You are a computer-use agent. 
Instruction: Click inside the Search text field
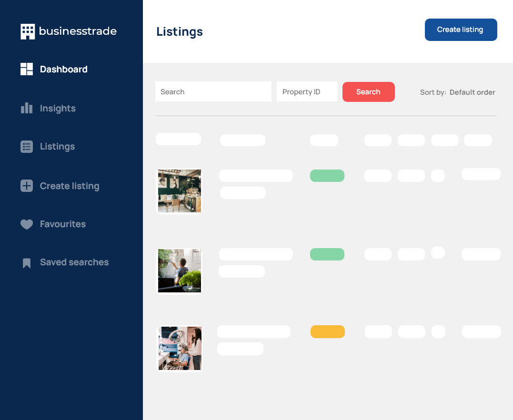(x=213, y=91)
